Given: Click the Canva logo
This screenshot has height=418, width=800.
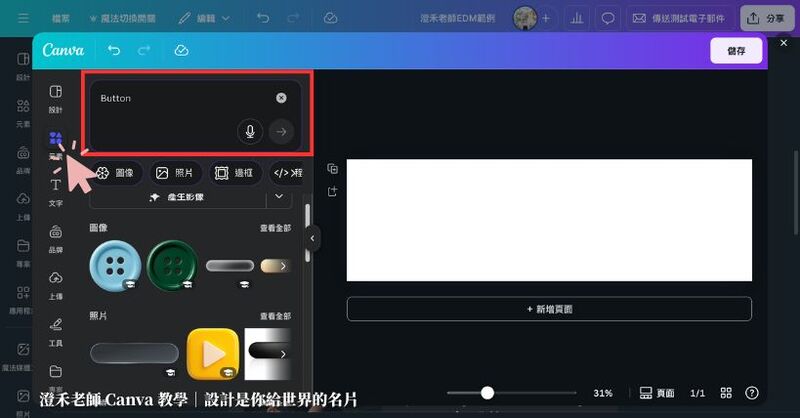Looking at the screenshot, I should point(63,50).
